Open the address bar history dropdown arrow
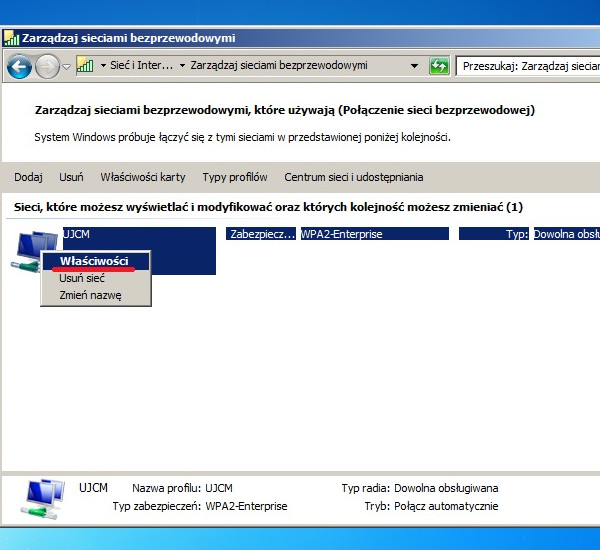 414,66
